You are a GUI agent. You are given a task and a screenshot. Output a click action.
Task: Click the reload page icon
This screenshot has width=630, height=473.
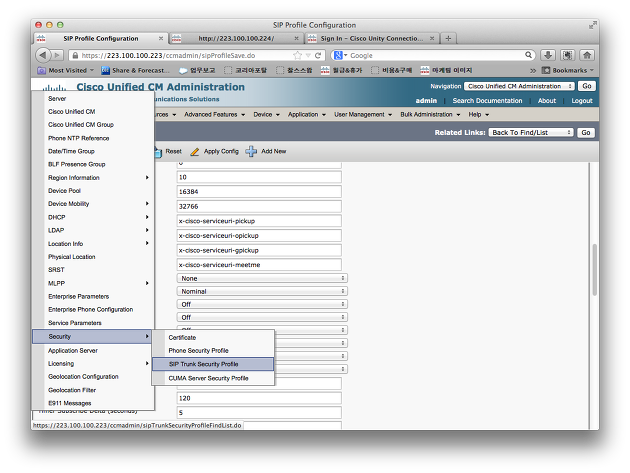(x=318, y=55)
